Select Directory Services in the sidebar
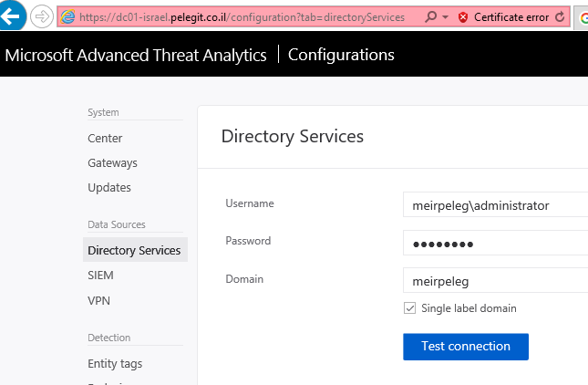 135,250
